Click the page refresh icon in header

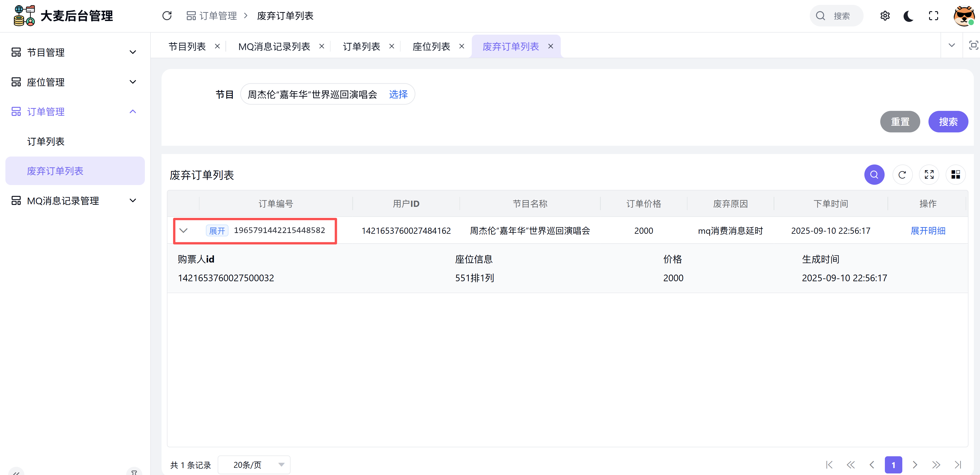(167, 16)
